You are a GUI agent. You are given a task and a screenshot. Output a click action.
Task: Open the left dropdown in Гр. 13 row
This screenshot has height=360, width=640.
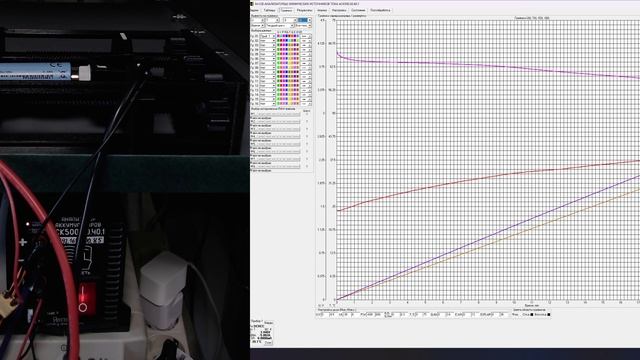coord(267,90)
